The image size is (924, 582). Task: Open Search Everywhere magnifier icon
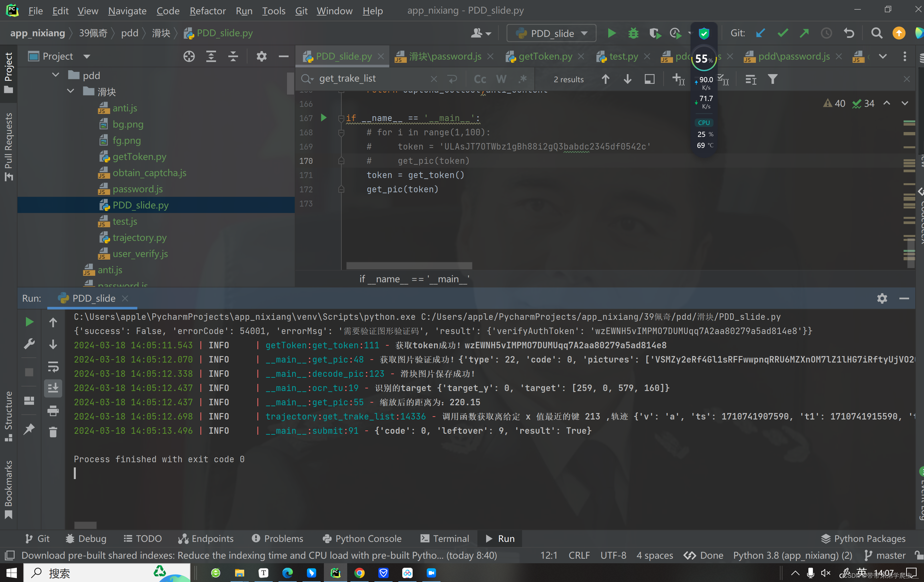(x=876, y=33)
